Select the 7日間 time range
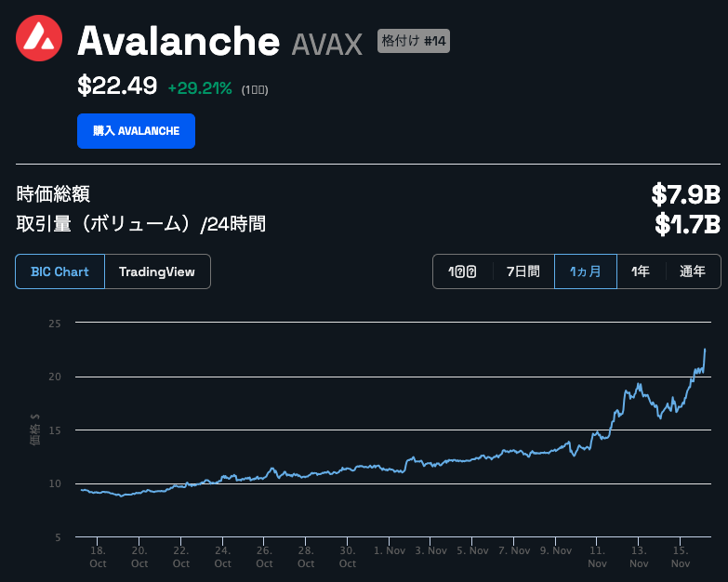The height and width of the screenshot is (582, 728). coord(523,271)
